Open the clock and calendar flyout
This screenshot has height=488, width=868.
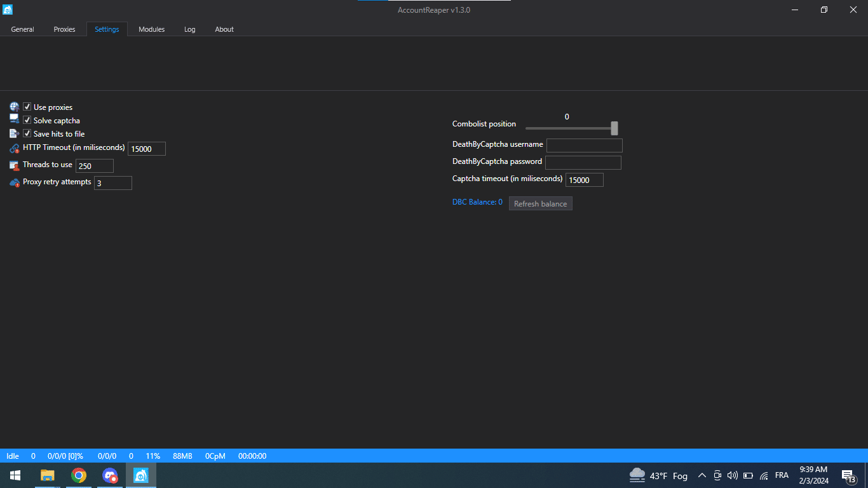tap(813, 475)
